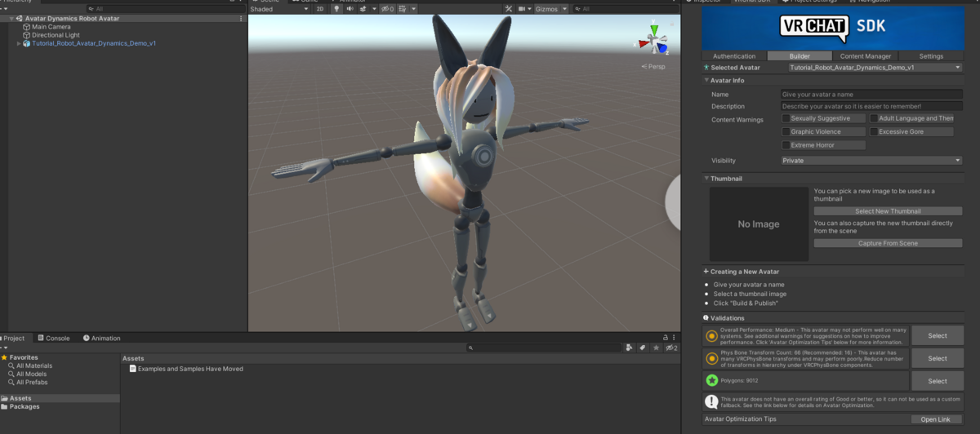This screenshot has height=434, width=980.
Task: Click the Scene view search field
Action: (x=625, y=9)
